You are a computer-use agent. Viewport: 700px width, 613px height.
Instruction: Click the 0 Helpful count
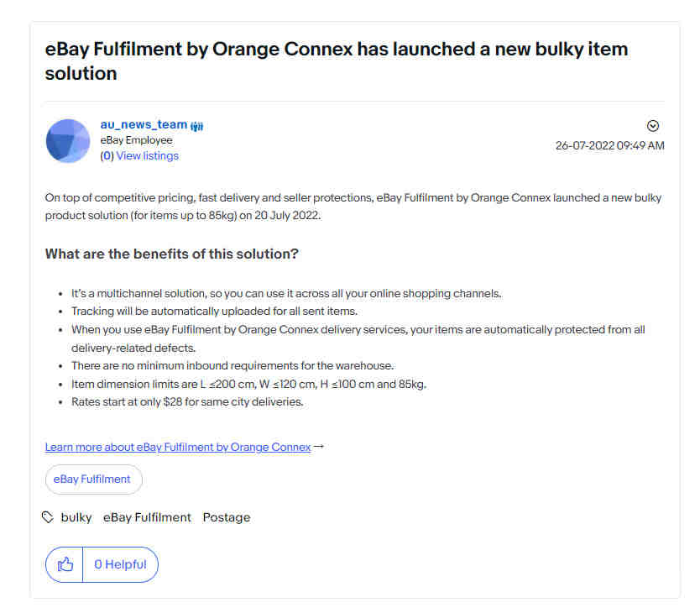(120, 564)
